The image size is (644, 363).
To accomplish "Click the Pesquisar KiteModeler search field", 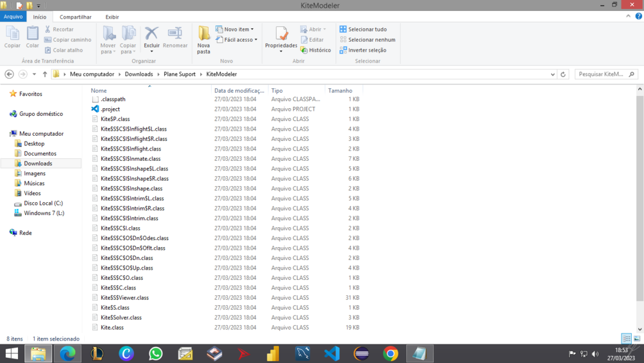I will [x=601, y=75].
